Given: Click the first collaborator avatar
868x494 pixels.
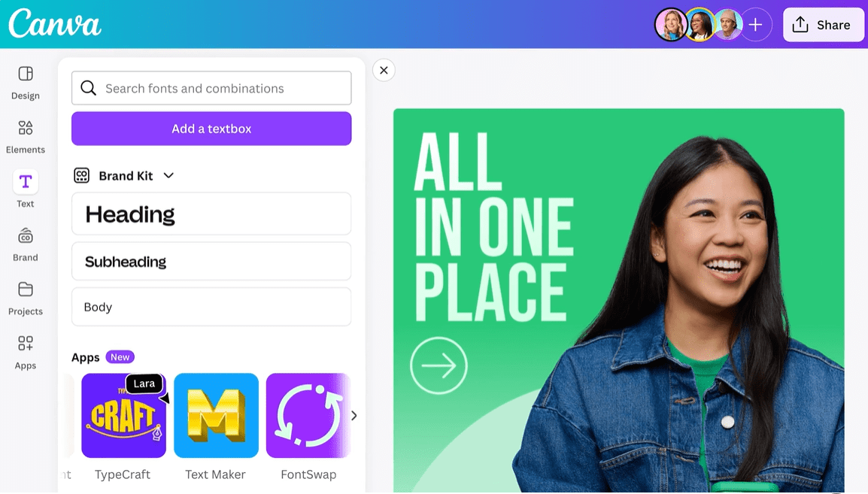Looking at the screenshot, I should (671, 24).
